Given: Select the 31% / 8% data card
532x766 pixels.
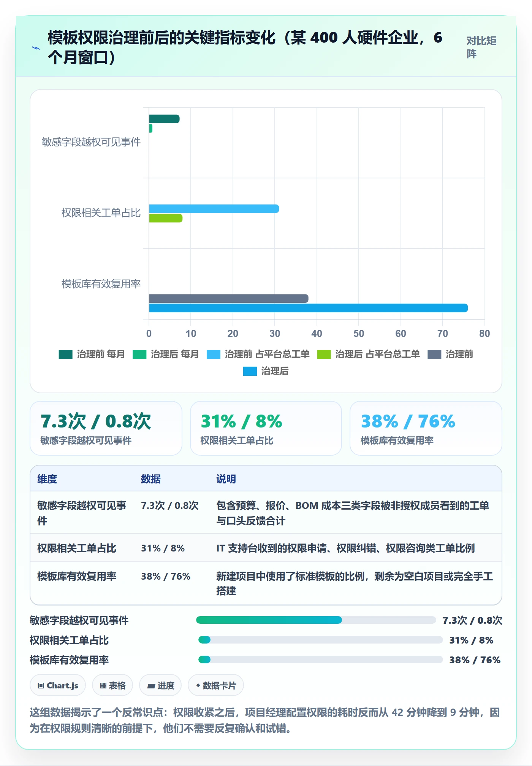Looking at the screenshot, I should [x=266, y=428].
